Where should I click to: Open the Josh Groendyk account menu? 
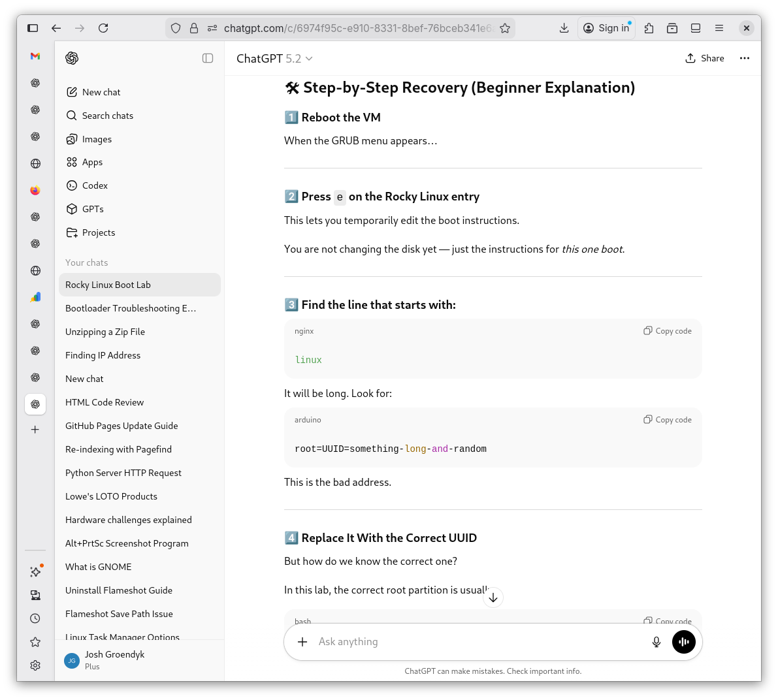(x=114, y=660)
